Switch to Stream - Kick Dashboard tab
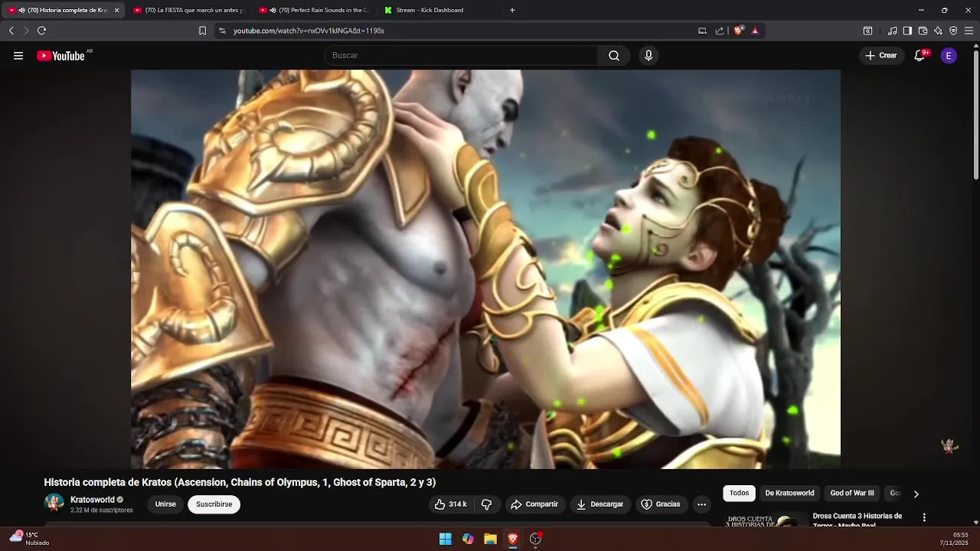The width and height of the screenshot is (980, 551). tap(440, 10)
